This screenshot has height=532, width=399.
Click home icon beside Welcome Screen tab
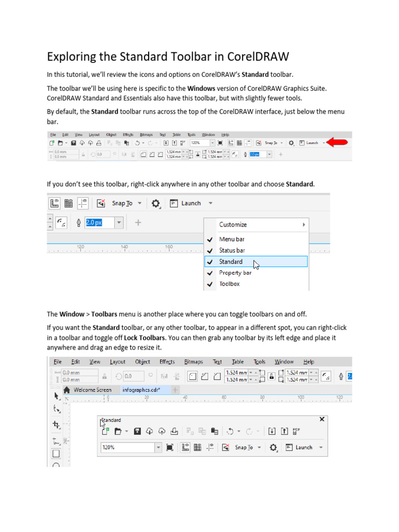[x=67, y=390]
